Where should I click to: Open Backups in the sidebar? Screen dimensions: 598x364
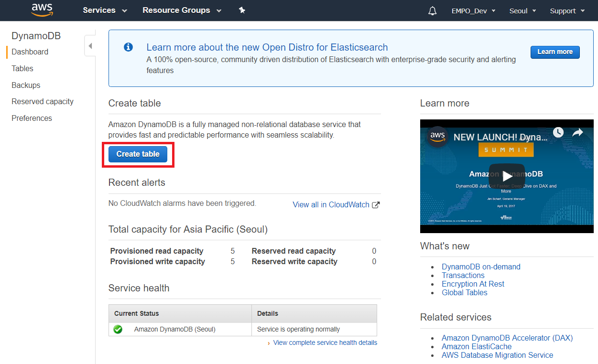click(x=26, y=85)
